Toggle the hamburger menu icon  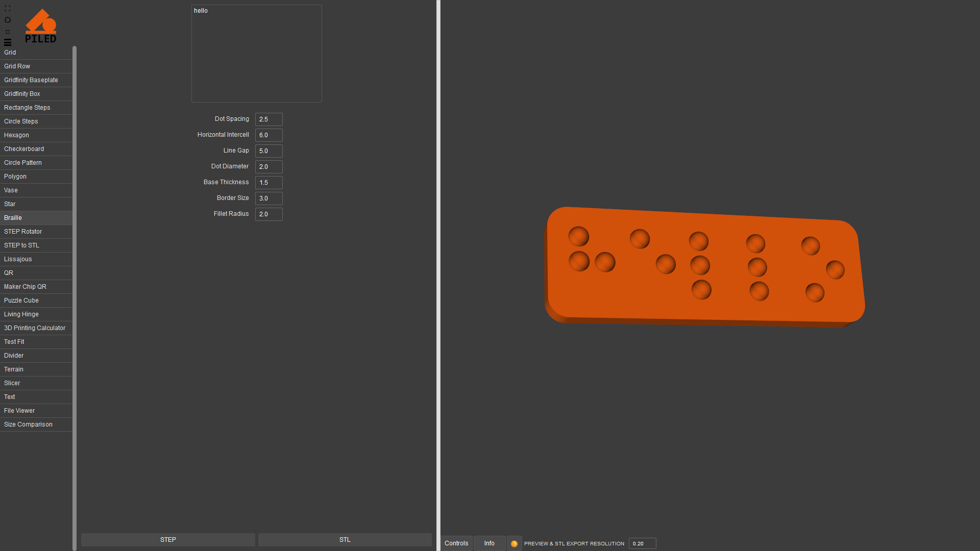coord(7,42)
